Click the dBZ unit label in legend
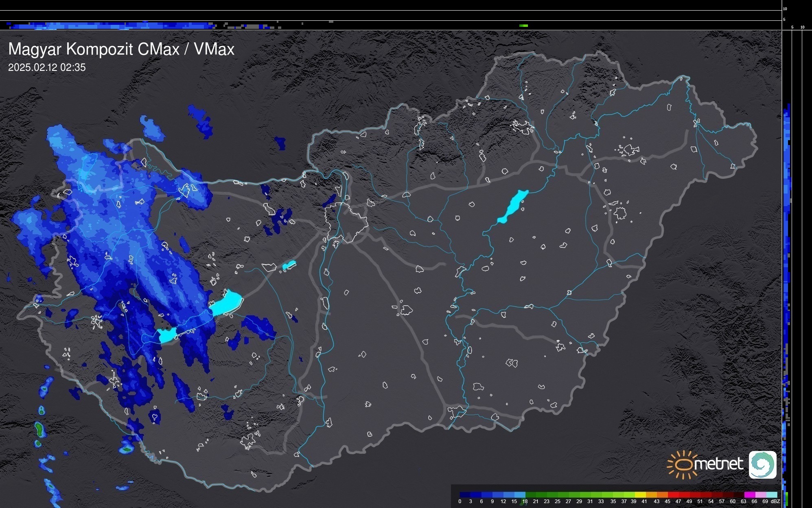Viewport: 812px width, 508px height. [x=775, y=501]
